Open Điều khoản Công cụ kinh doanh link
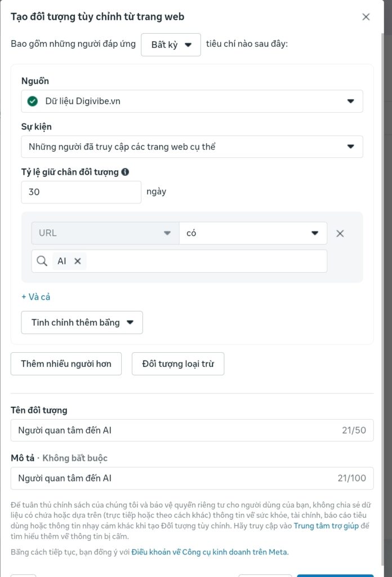The height and width of the screenshot is (577, 392). (210, 552)
